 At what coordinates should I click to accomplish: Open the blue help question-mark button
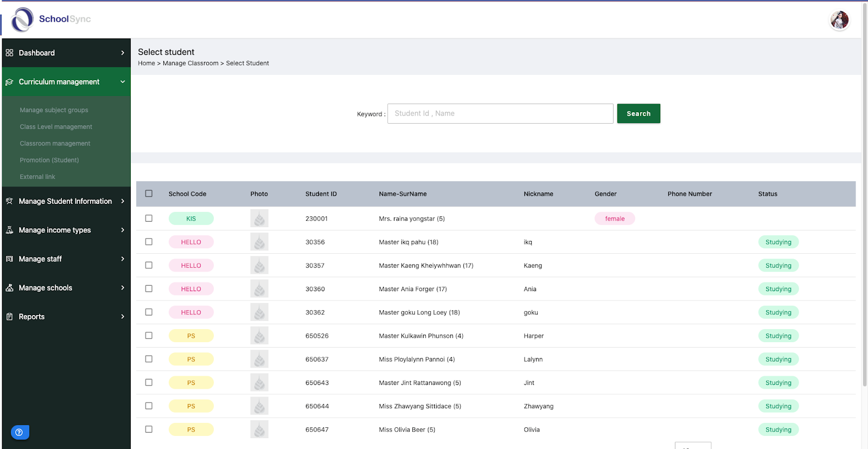coord(20,432)
